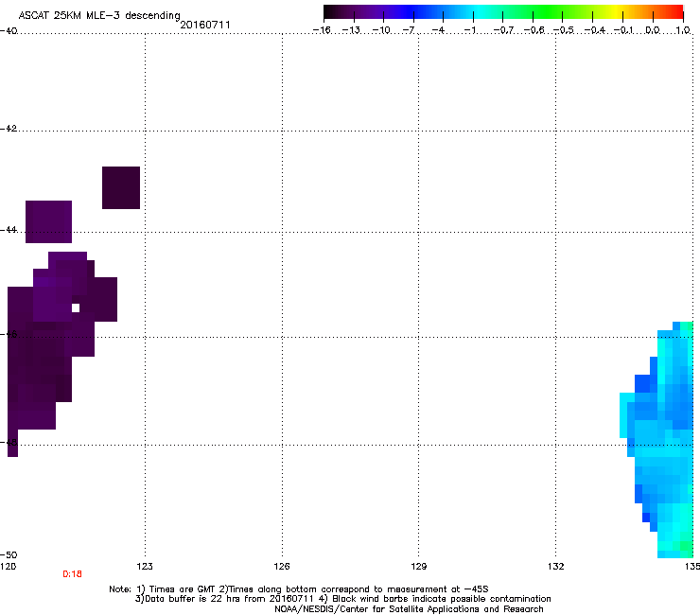Click the latitude axis label "-40"
The image size is (700, 615).
click(x=9, y=31)
